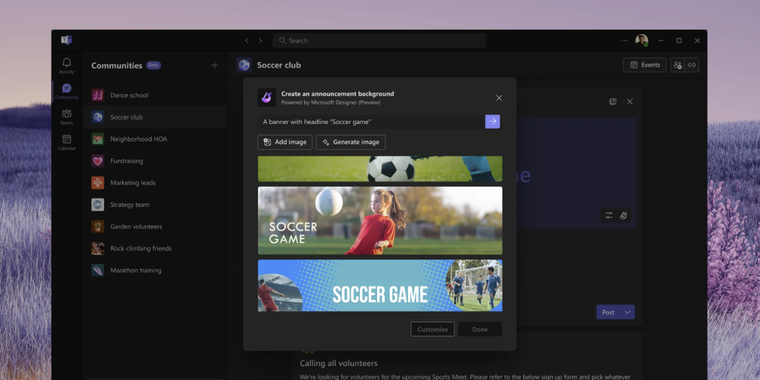Minimize the Teams window
Image resolution: width=760 pixels, height=380 pixels.
(661, 41)
